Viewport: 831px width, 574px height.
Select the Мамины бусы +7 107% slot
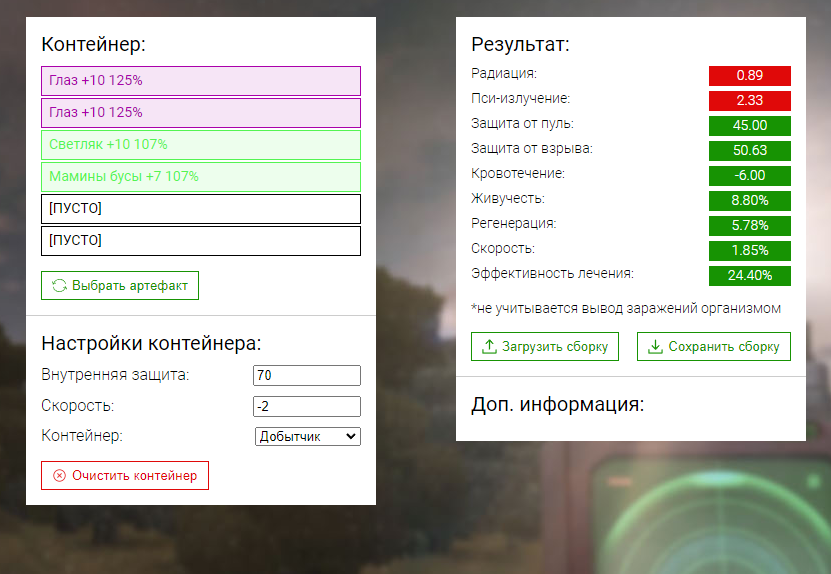(x=201, y=176)
